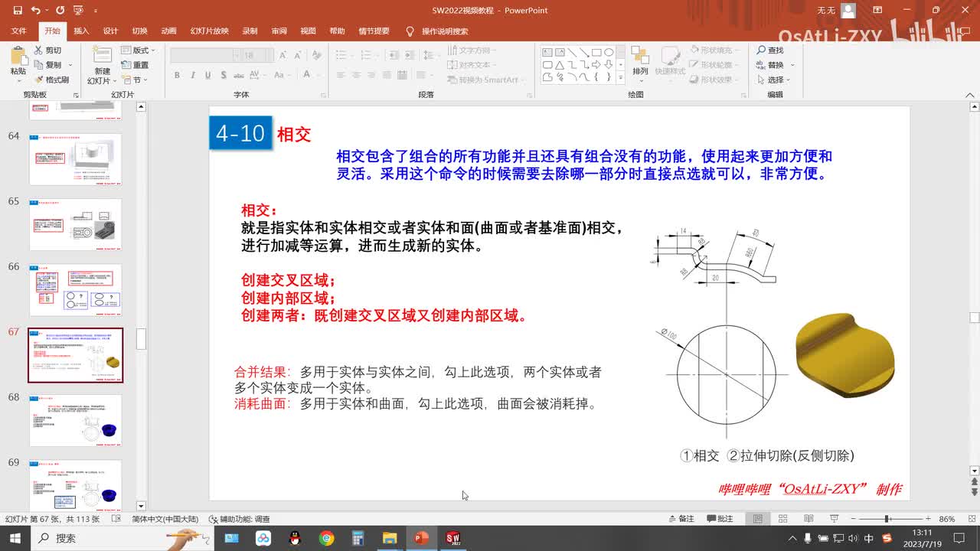Switch to Slide Sorter view icon
This screenshot has height=551, width=980.
[x=782, y=519]
